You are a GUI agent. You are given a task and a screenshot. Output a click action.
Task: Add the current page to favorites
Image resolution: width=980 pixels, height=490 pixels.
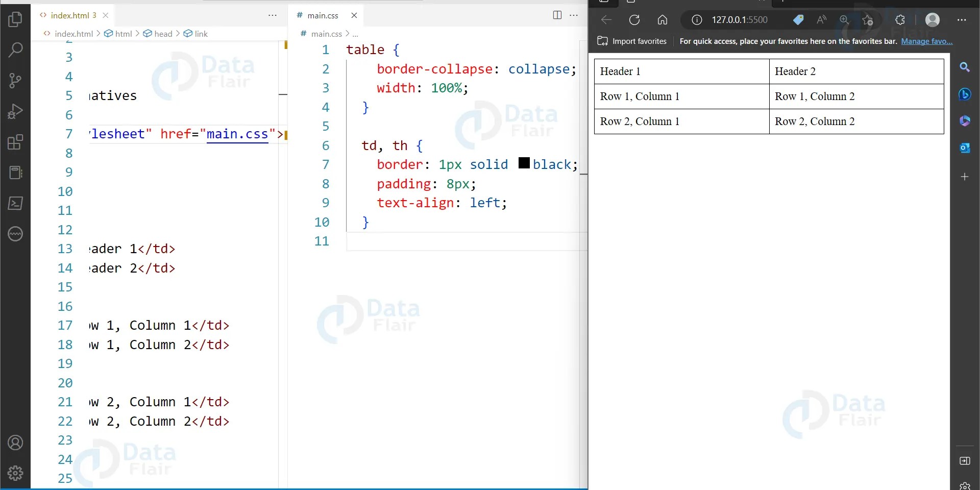(868, 20)
